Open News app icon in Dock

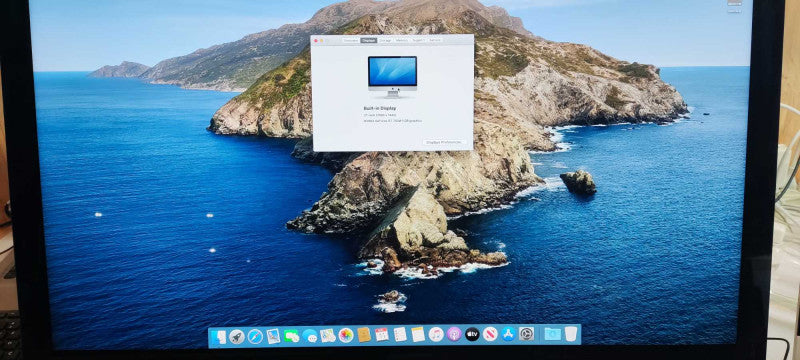(490, 334)
